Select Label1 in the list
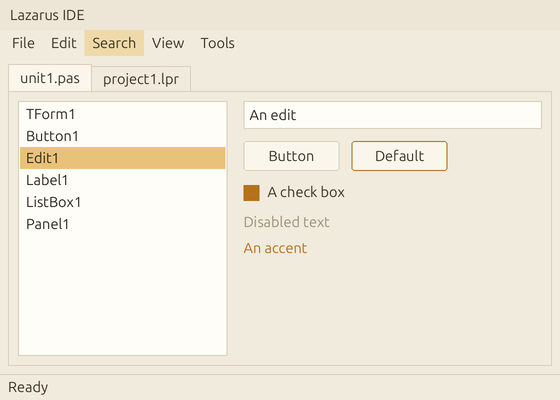 pyautogui.click(x=122, y=180)
